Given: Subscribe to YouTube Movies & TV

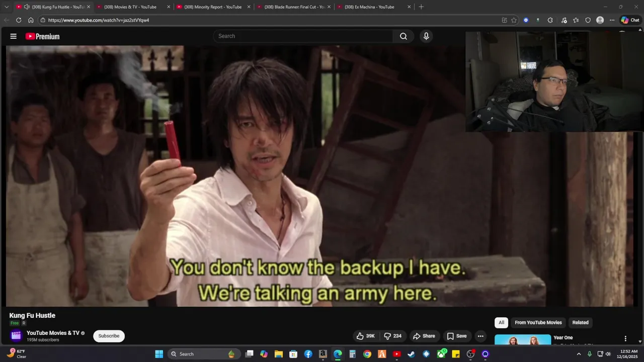Looking at the screenshot, I should (x=109, y=336).
